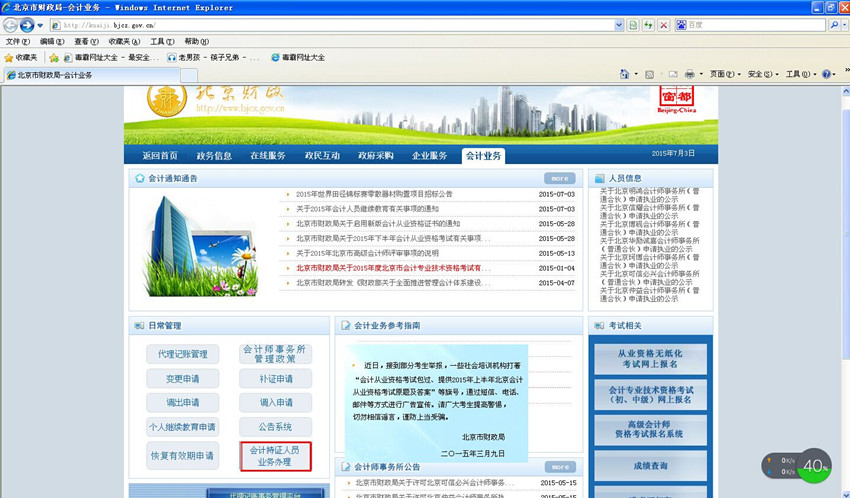Click the 补证申请 button

click(x=275, y=378)
